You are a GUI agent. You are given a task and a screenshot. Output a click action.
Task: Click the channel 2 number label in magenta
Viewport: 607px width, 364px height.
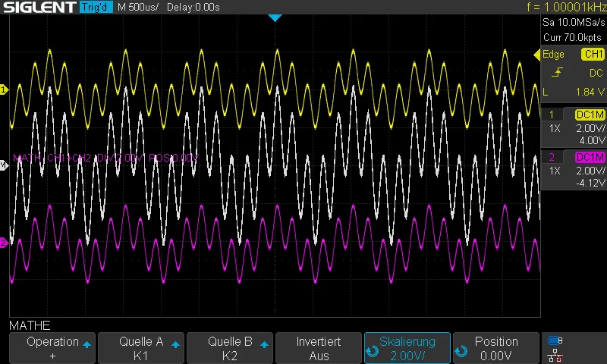[552, 157]
